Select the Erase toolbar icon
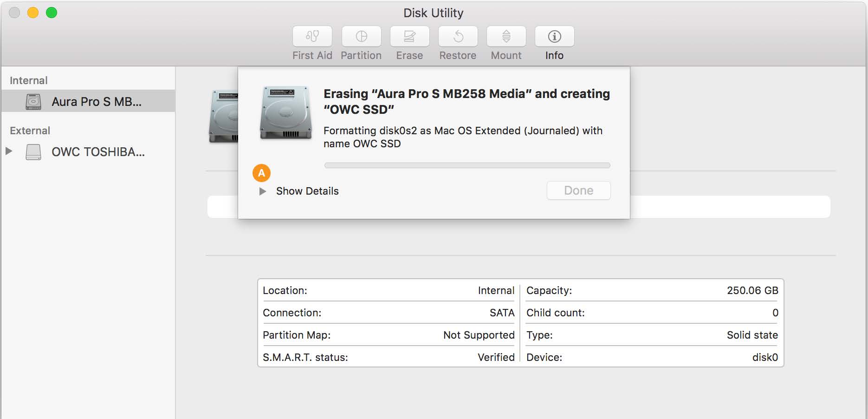 [x=409, y=37]
